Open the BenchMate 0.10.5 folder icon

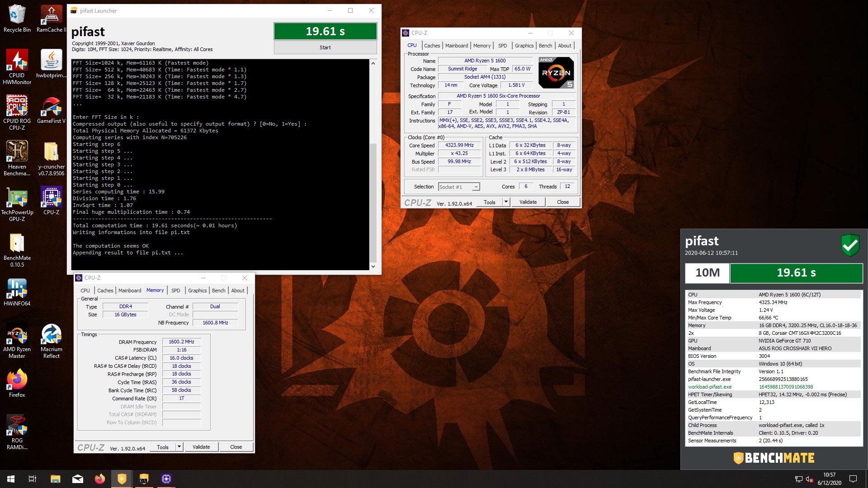[17, 250]
